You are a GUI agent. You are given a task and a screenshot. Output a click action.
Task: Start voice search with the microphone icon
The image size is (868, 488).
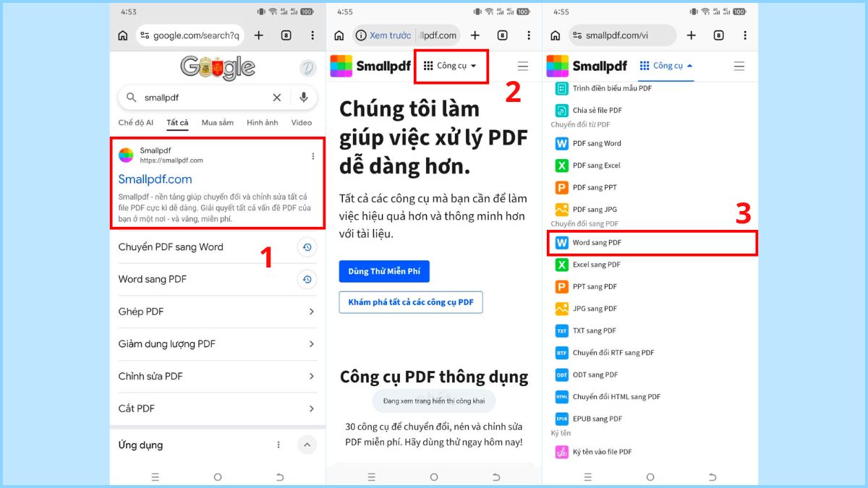coord(304,97)
